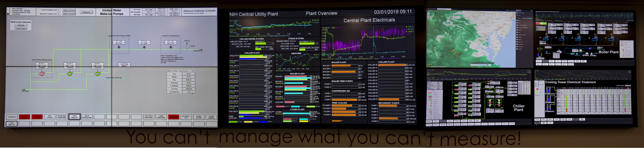Enable the Weather Stations layer checkbox
Viewport: 644px width, 148px height.
click(517, 13)
